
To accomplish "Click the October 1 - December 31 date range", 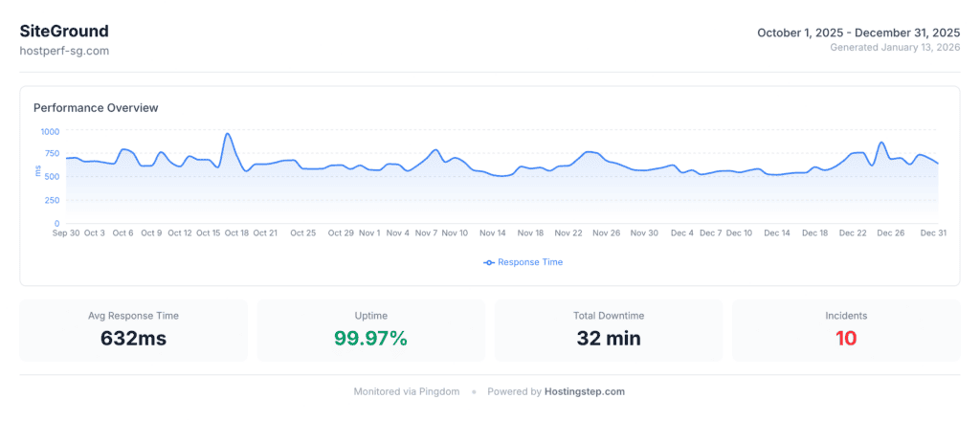I will [858, 33].
